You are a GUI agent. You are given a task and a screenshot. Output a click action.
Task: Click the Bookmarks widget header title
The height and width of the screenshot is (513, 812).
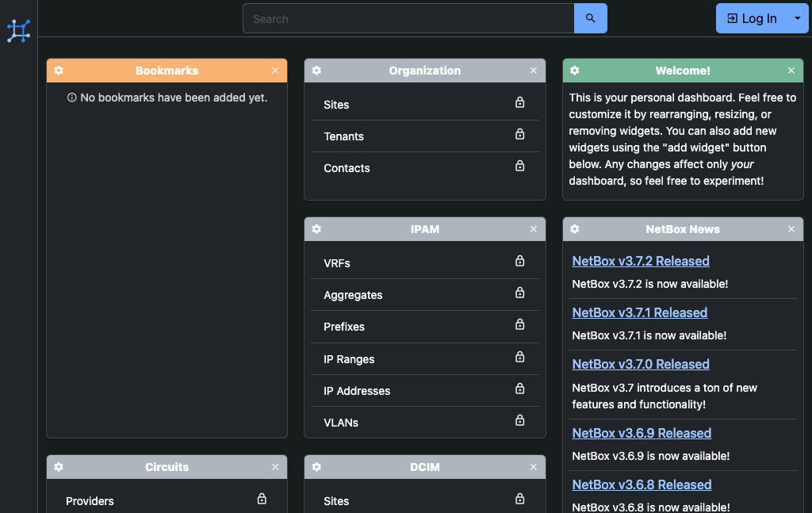coord(167,71)
